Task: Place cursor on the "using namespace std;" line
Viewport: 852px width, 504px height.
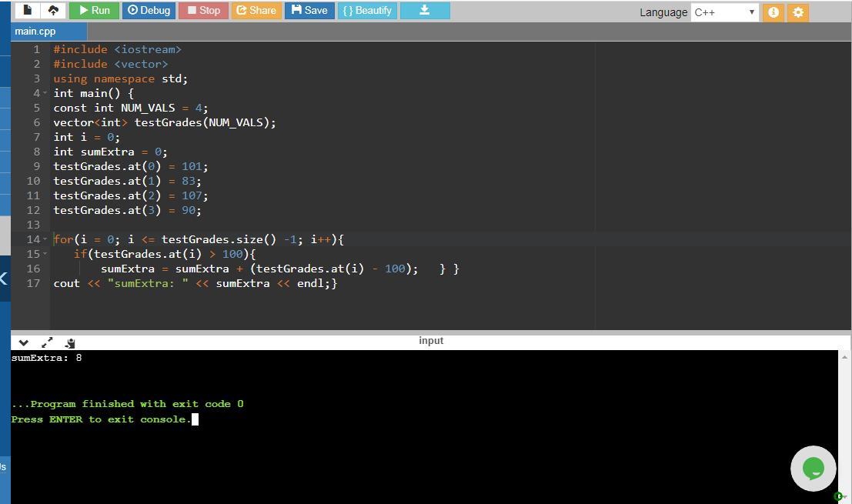Action: click(x=121, y=78)
